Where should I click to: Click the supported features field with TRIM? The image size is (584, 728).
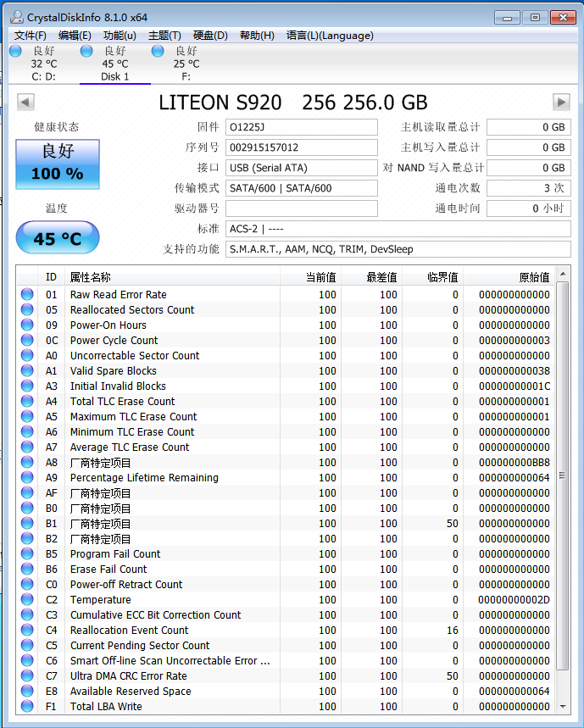click(x=398, y=249)
